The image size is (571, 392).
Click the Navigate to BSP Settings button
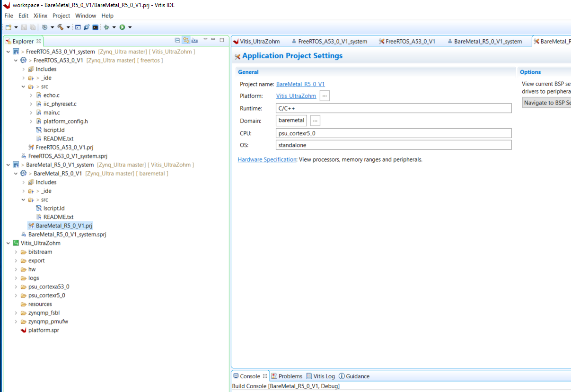(546, 103)
